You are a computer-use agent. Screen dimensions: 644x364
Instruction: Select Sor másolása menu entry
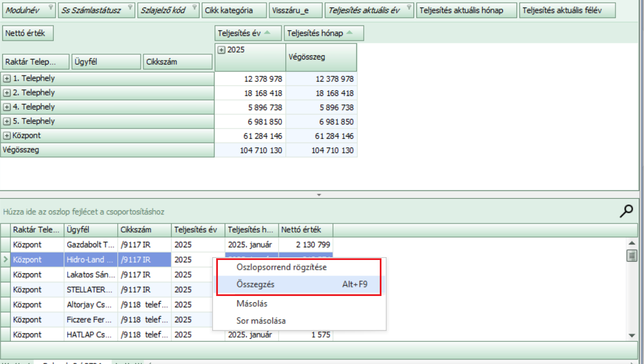pyautogui.click(x=261, y=321)
